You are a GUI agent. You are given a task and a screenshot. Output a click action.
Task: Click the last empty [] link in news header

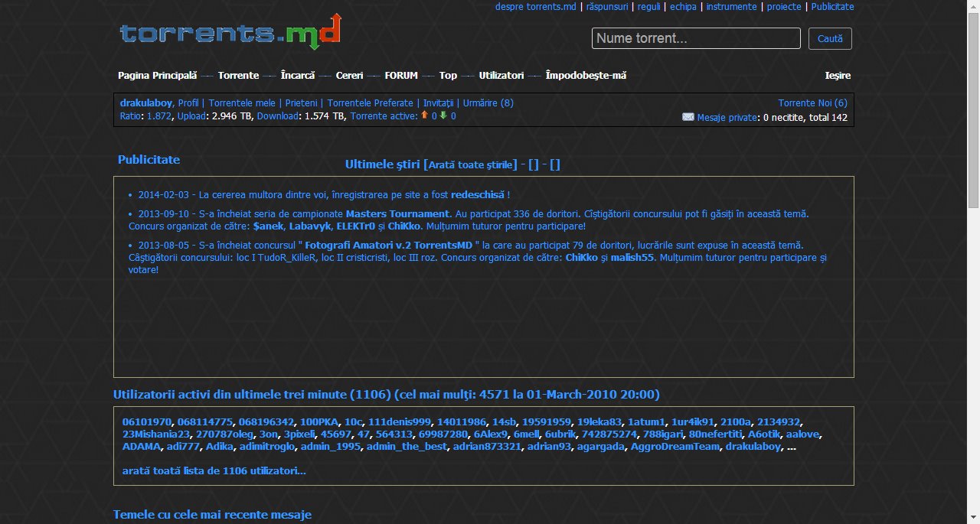[x=555, y=164]
